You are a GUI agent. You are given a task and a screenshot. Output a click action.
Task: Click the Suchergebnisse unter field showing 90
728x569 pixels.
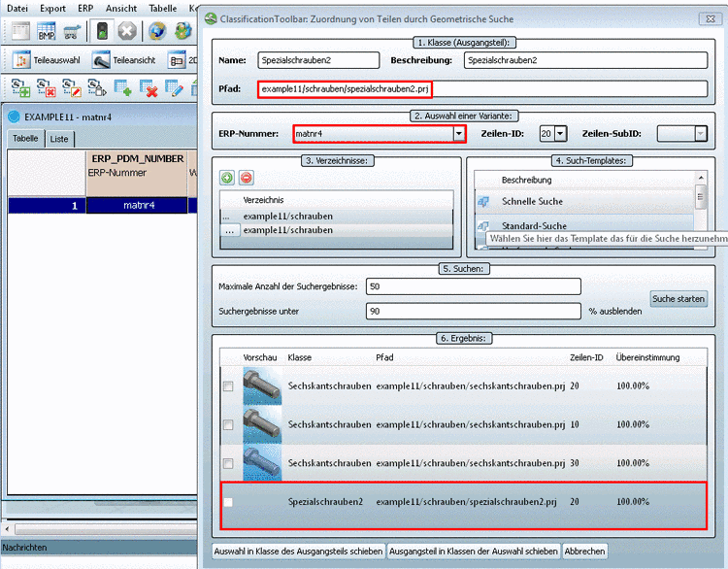tap(473, 312)
